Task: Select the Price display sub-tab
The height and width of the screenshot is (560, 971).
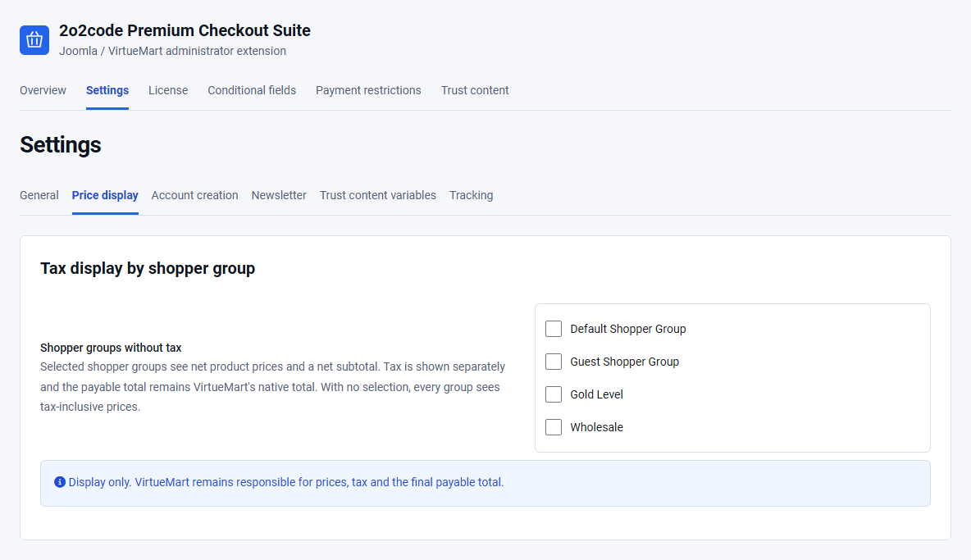Action: (x=105, y=195)
